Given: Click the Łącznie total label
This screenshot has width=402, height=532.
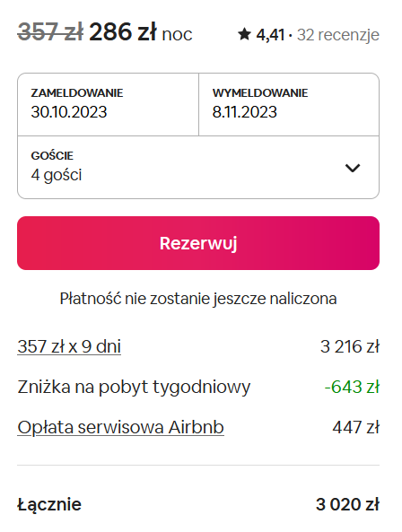Looking at the screenshot, I should click(49, 504).
